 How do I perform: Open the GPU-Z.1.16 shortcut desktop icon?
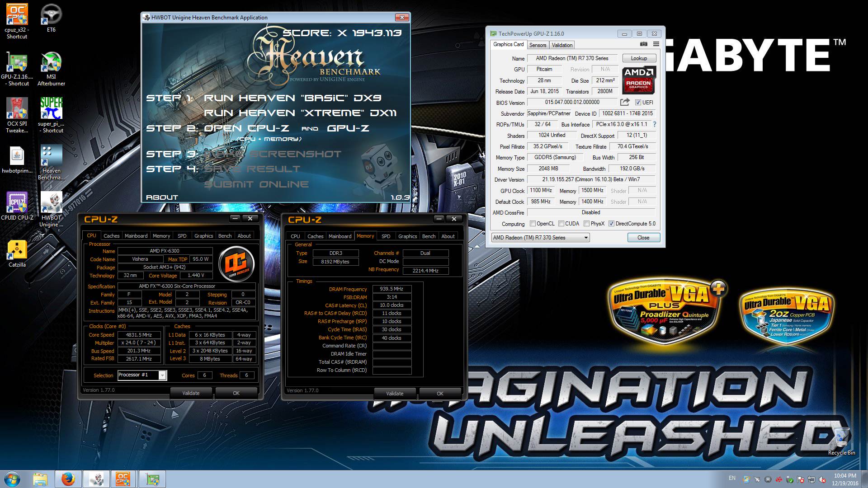pos(17,69)
